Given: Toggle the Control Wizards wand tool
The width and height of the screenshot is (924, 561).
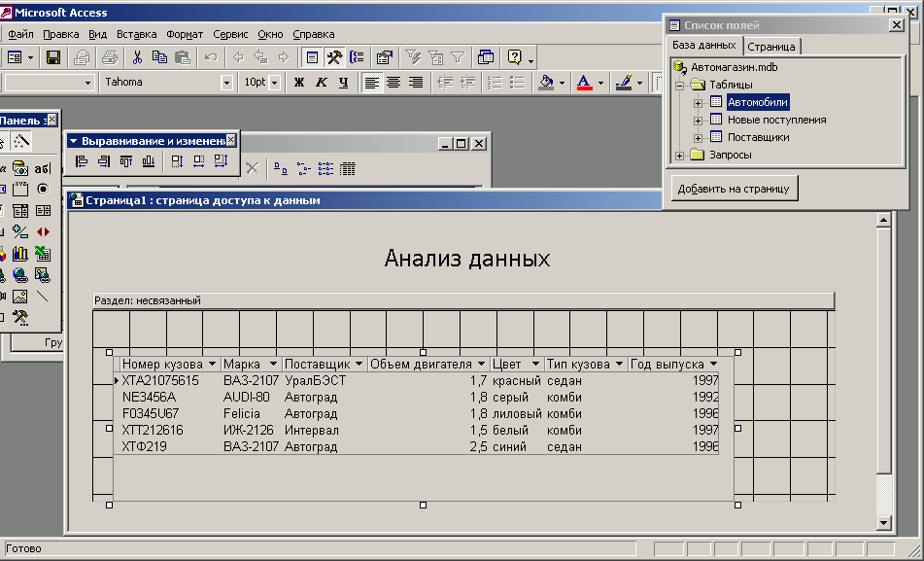Looking at the screenshot, I should pyautogui.click(x=20, y=141).
